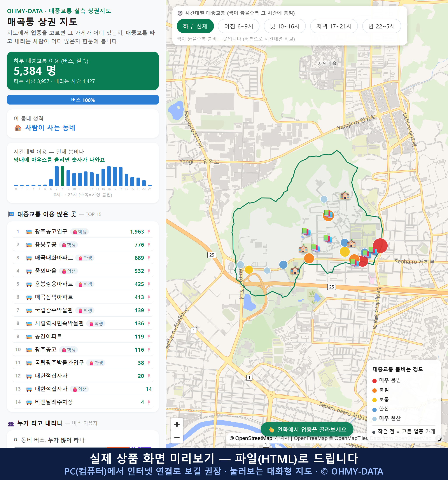Click the pin icon for 국립광주박물관입구
The width and height of the screenshot is (448, 480).
[x=149, y=363]
